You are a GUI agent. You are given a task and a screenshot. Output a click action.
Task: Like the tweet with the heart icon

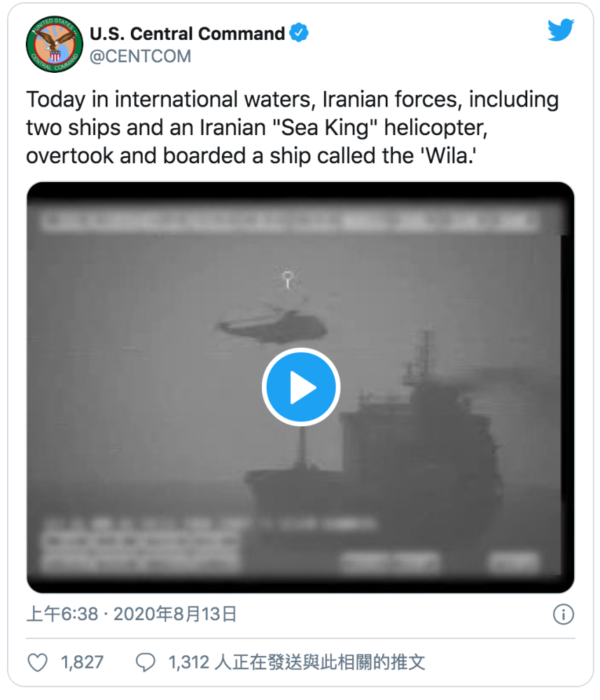(38, 662)
